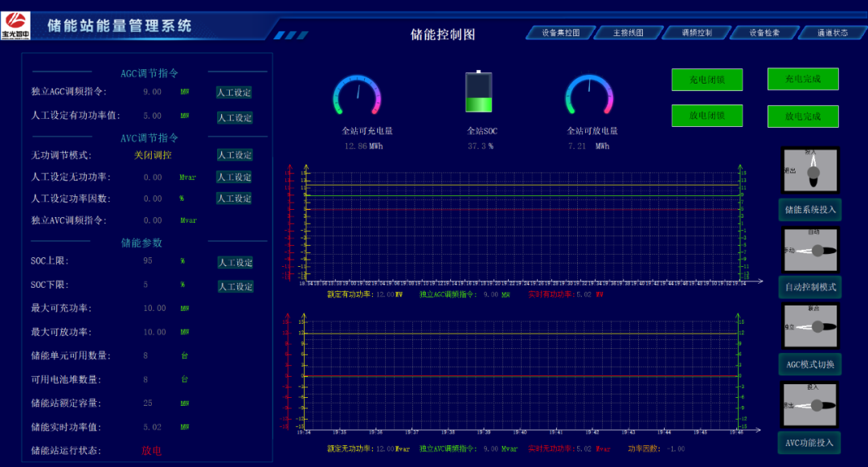This screenshot has height=467, width=868.
Task: Toggle the AGC模式切换 rotary switch
Action: click(x=810, y=326)
